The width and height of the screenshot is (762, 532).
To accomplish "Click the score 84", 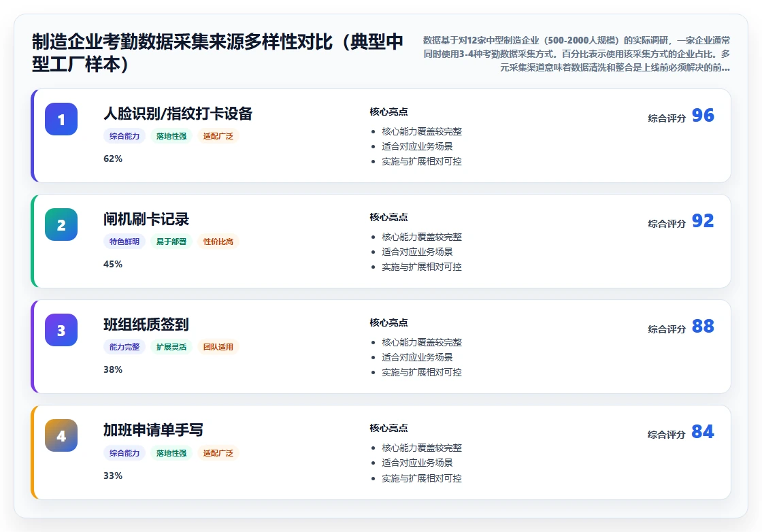I will (703, 431).
